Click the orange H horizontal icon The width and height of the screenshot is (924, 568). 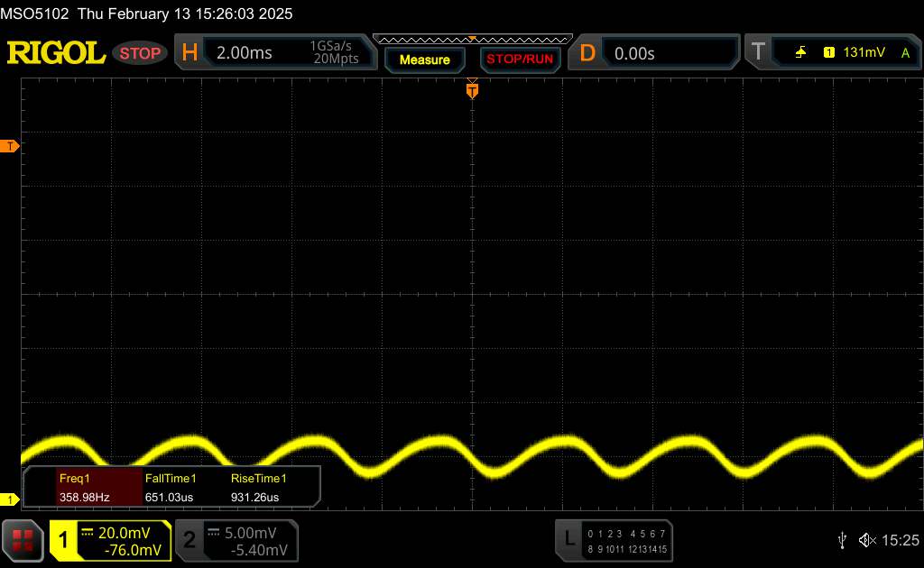coord(189,53)
